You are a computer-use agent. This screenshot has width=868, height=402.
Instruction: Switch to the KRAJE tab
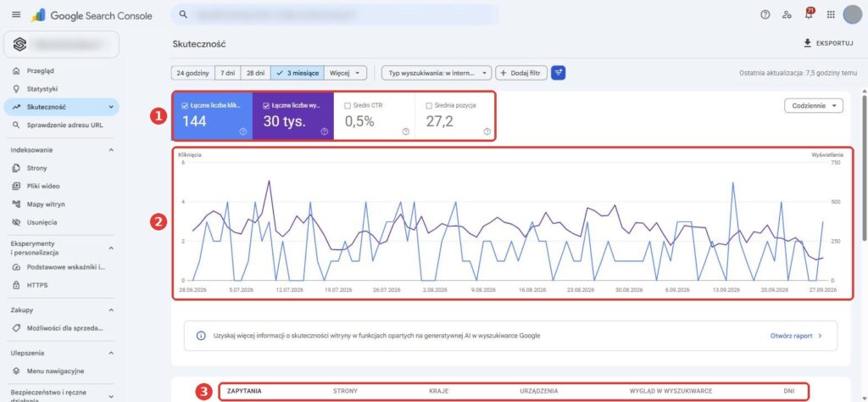coord(438,391)
